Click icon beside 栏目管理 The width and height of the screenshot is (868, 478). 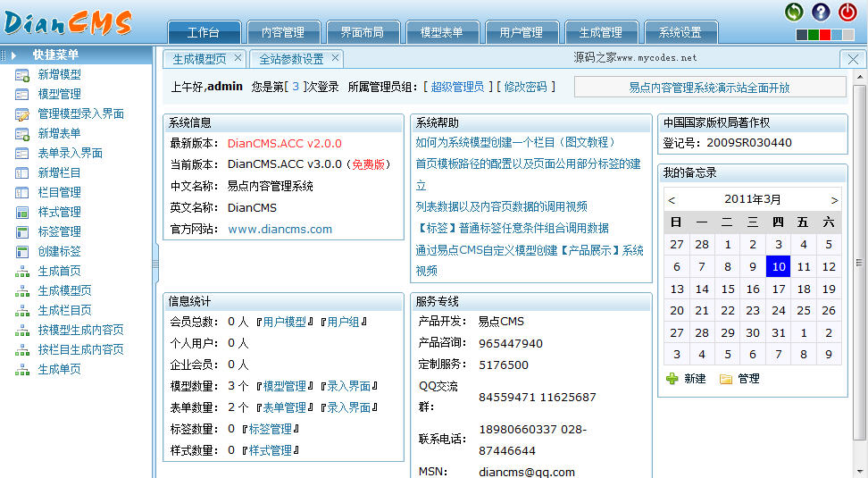click(x=22, y=193)
